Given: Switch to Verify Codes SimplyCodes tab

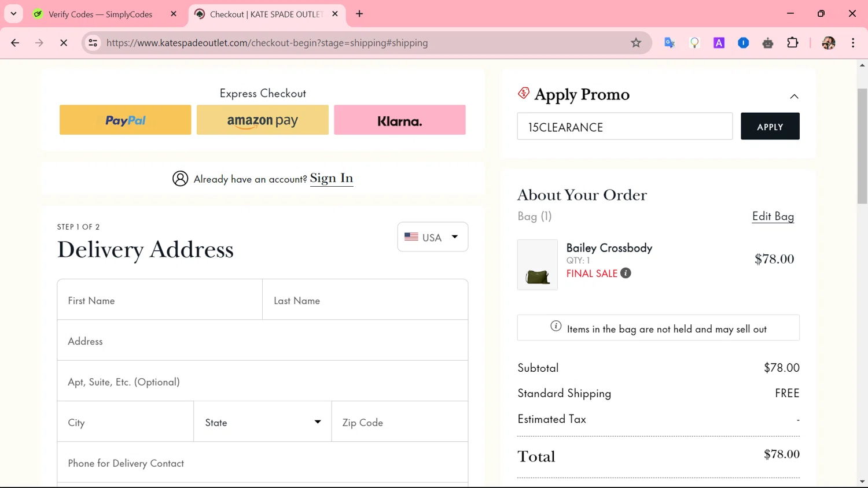Looking at the screenshot, I should [x=100, y=14].
